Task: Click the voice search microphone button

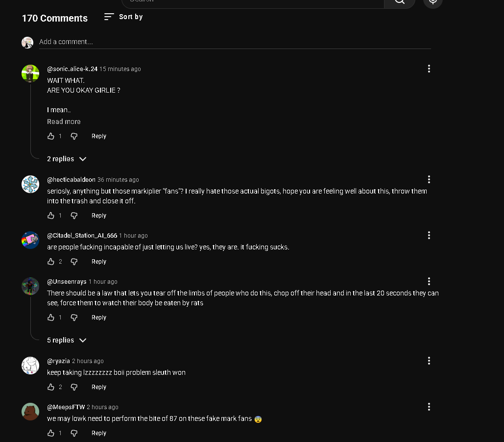Action: (x=432, y=1)
